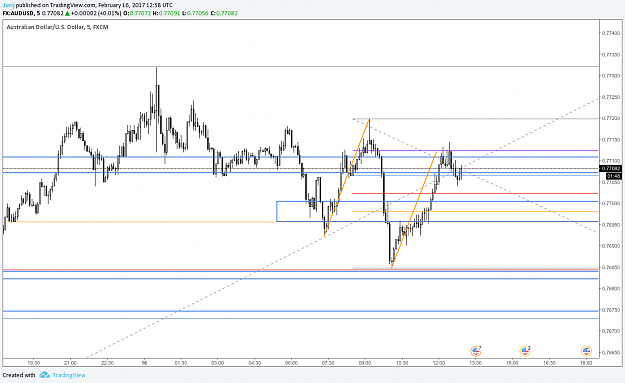Image resolution: width=625 pixels, height=383 pixels.
Task: Click the 19:30 time axis label
Action: click(x=34, y=363)
